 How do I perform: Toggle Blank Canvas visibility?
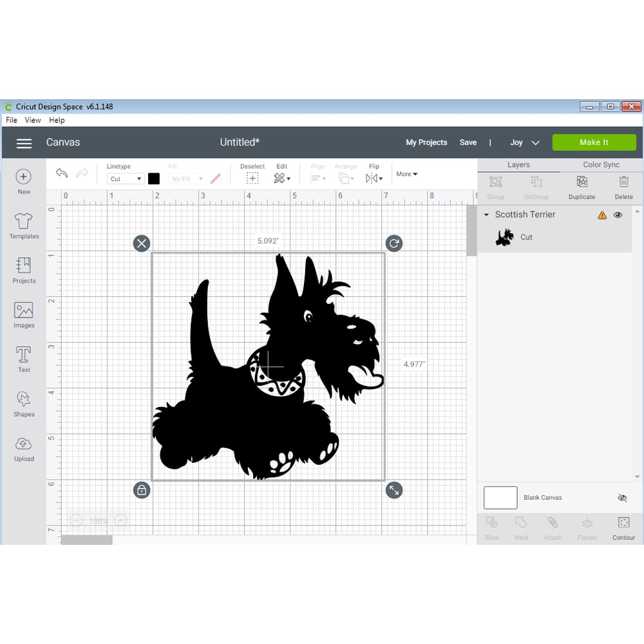click(621, 497)
